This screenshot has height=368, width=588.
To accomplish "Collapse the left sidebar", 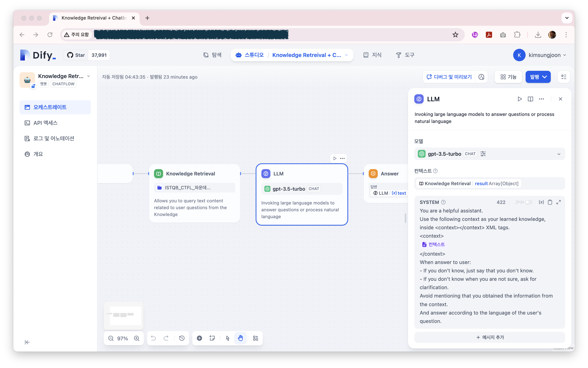I will click(27, 342).
